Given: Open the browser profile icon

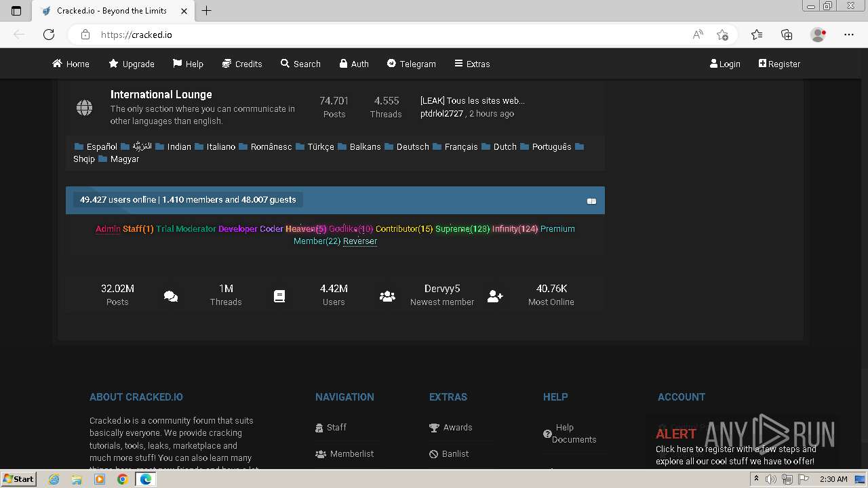Looking at the screenshot, I should pyautogui.click(x=818, y=35).
